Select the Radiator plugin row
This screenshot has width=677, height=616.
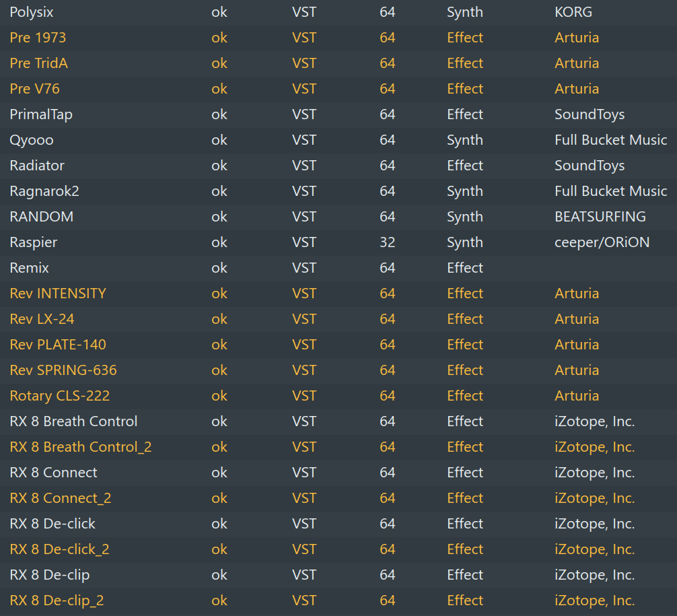[x=37, y=166]
